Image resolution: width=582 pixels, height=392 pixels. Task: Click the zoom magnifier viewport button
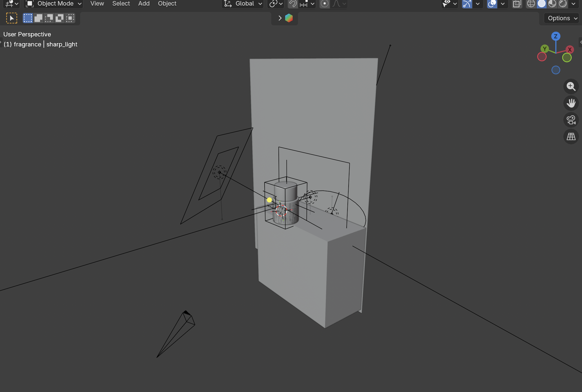pos(571,86)
